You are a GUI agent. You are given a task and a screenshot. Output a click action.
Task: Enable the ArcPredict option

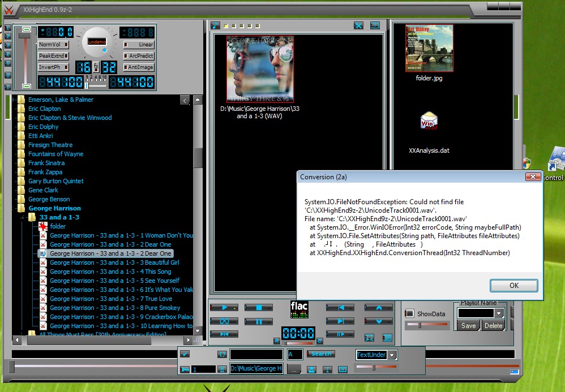(x=139, y=56)
